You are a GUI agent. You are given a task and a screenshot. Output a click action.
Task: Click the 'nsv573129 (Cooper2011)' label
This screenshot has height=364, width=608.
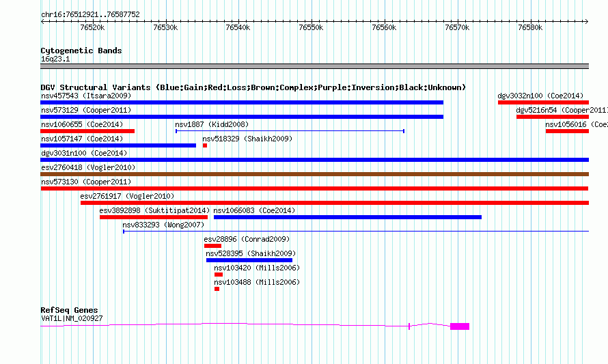[x=86, y=110]
